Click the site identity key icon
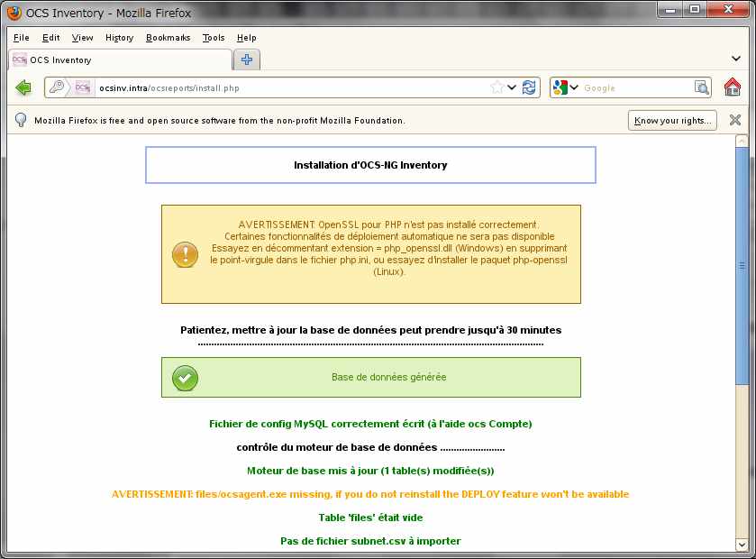 (x=58, y=87)
